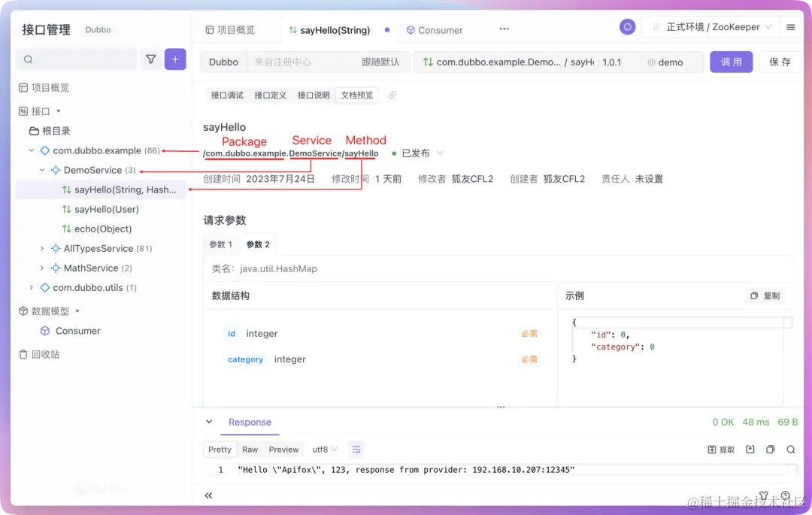Click the search magnifier in the Response toolbar

pos(791,449)
